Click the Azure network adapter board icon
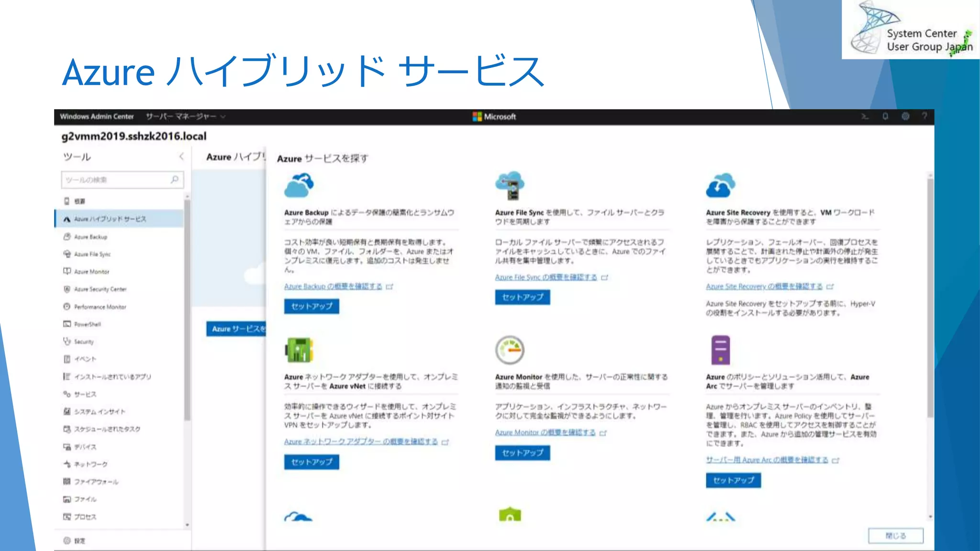 299,350
